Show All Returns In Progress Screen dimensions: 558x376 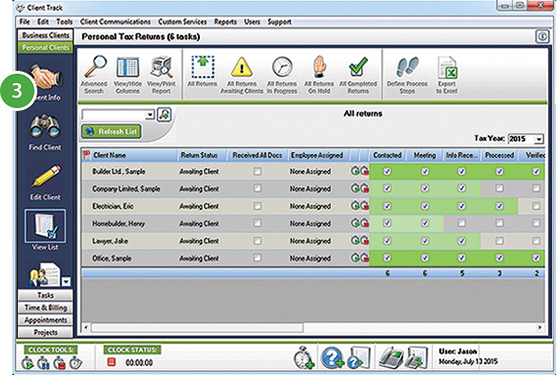pos(282,67)
